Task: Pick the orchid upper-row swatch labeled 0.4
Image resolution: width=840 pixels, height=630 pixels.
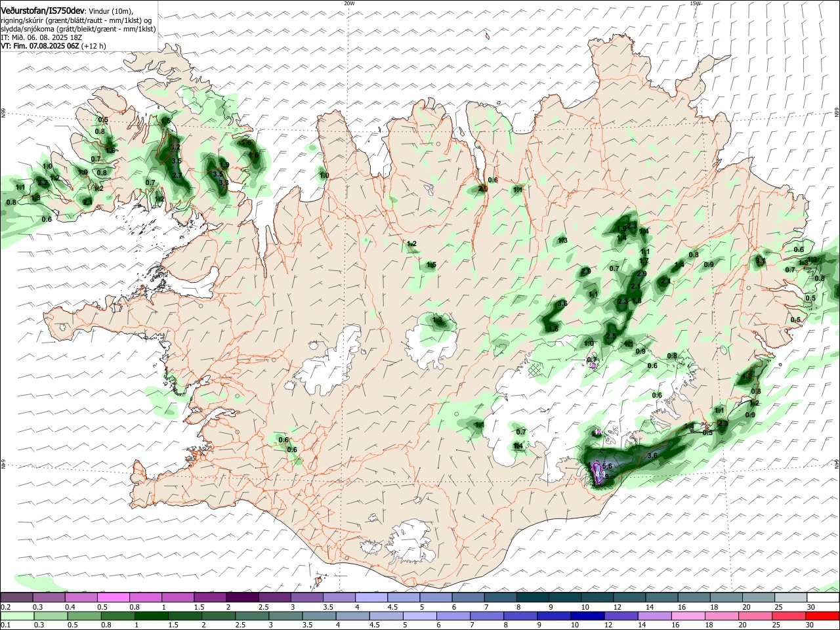Action: click(81, 598)
